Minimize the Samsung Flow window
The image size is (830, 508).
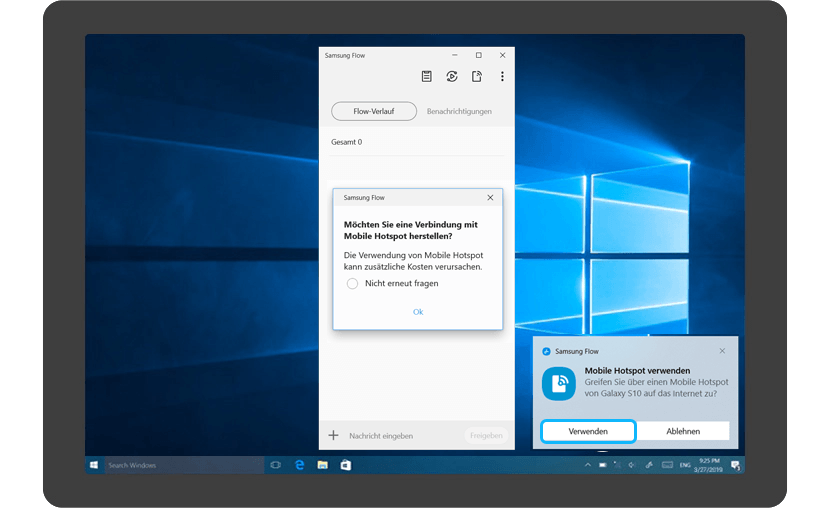(454, 55)
